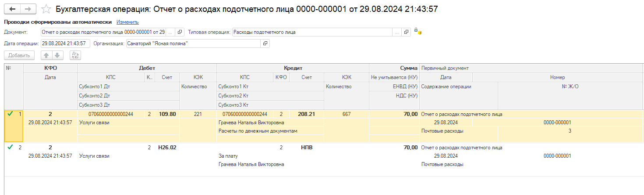Click the back navigation arrow

[x=12, y=9]
